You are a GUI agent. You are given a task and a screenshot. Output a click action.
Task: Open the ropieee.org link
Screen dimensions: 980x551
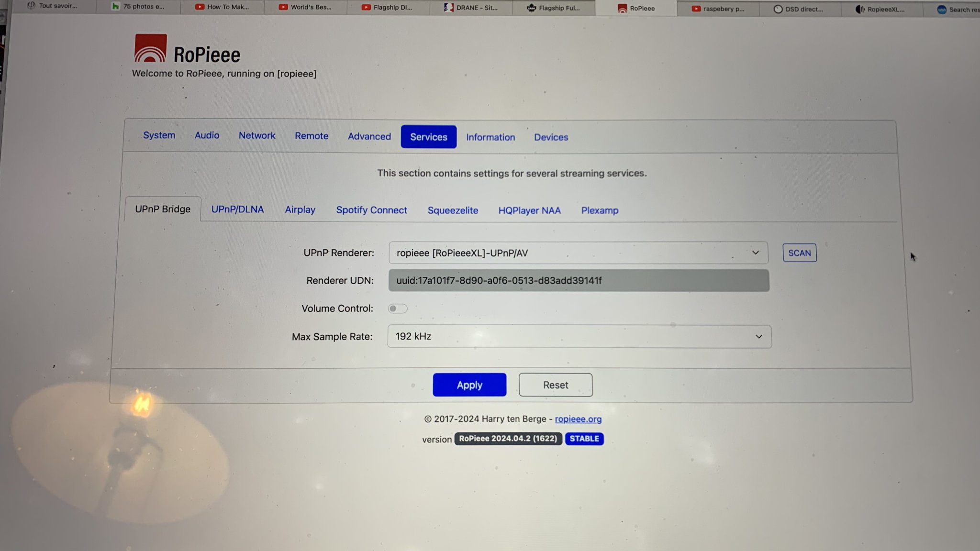click(578, 419)
